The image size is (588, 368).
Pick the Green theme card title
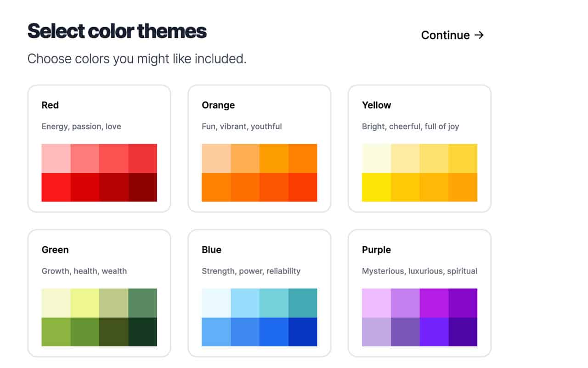[55, 250]
